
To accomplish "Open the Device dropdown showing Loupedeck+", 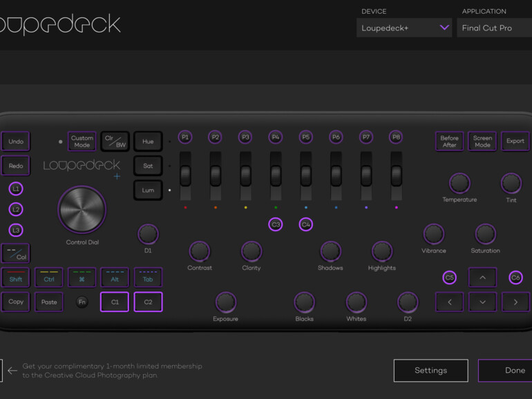I will pos(403,28).
